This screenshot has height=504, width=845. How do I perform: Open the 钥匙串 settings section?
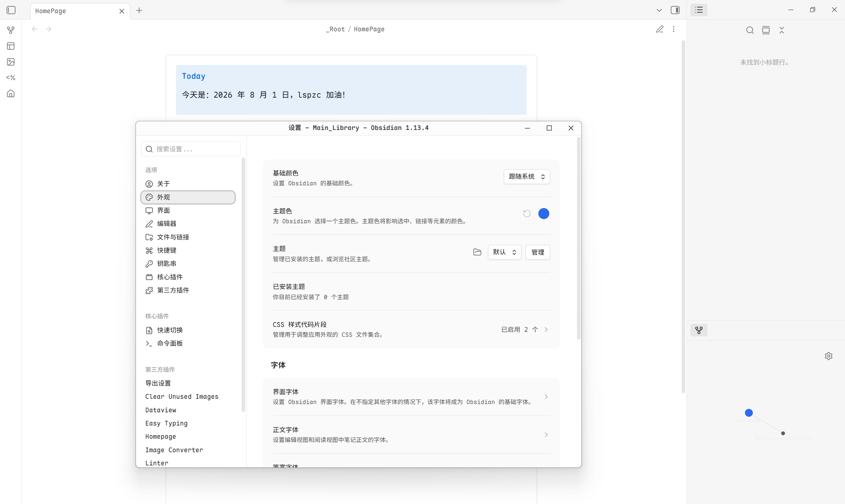click(188, 264)
